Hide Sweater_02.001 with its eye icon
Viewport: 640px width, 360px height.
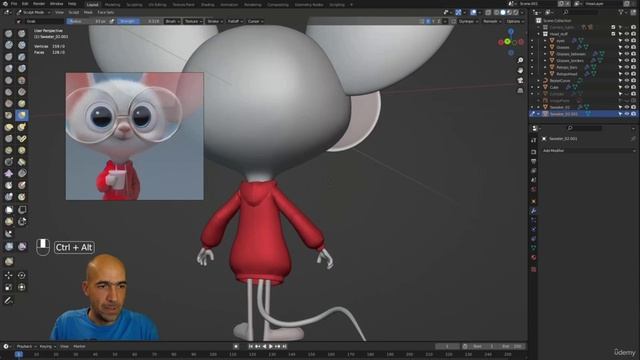click(627, 114)
